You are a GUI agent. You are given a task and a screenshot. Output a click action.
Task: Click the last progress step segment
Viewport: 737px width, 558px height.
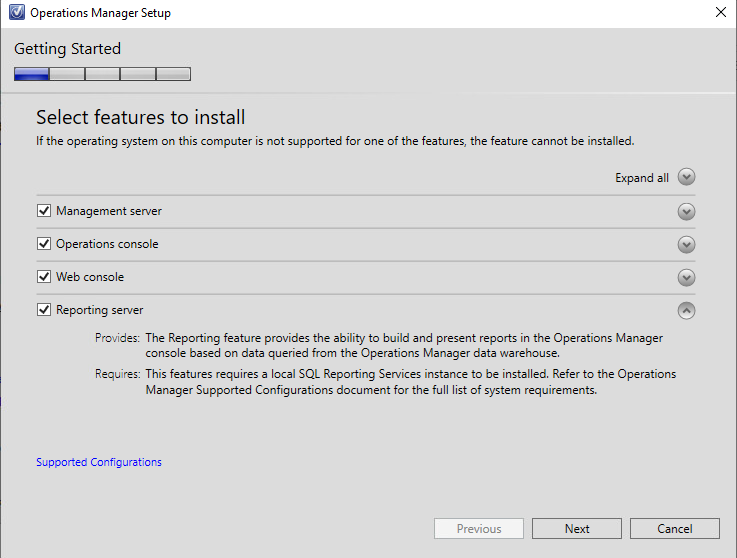point(173,74)
